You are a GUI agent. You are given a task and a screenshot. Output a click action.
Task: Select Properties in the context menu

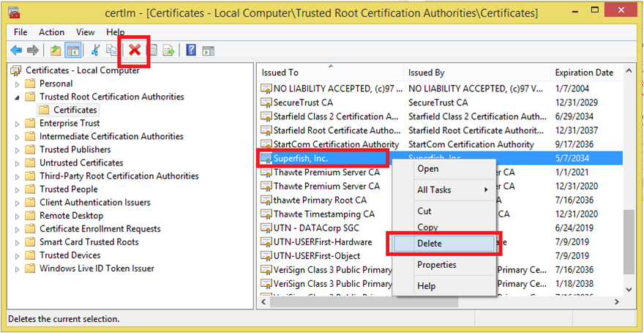point(436,264)
